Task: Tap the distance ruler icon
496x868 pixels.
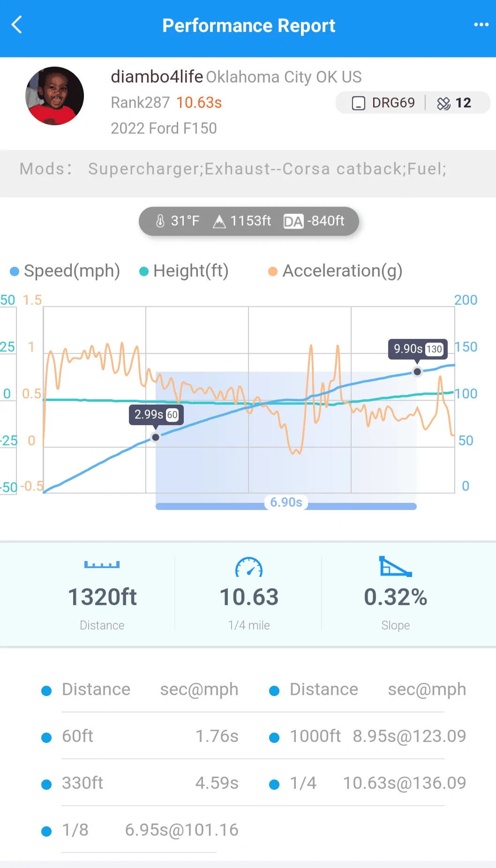Action: (102, 565)
